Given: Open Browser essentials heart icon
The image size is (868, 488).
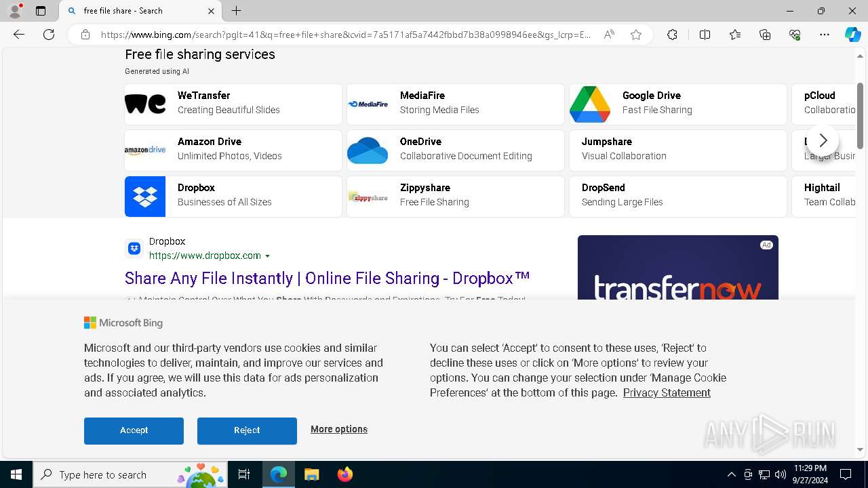Looking at the screenshot, I should (x=795, y=35).
